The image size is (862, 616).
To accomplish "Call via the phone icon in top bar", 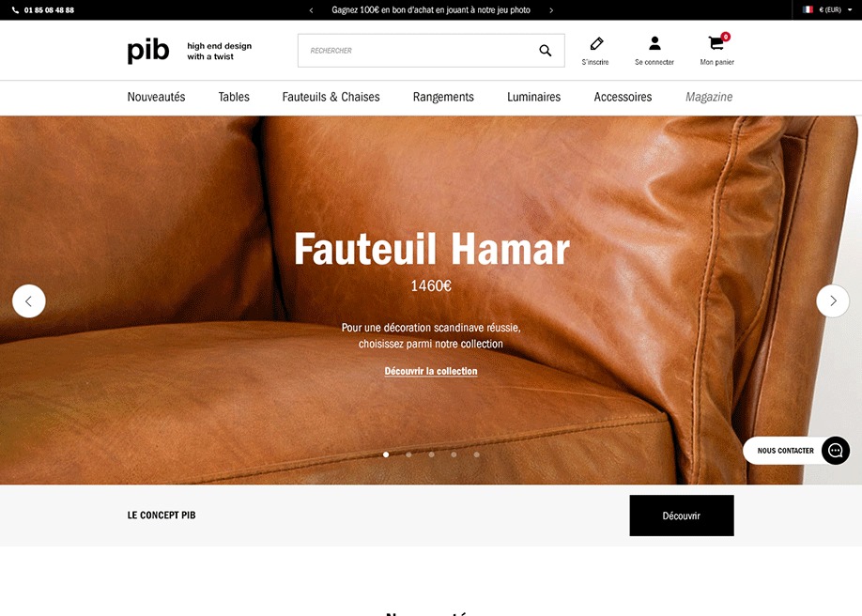I will (x=15, y=10).
